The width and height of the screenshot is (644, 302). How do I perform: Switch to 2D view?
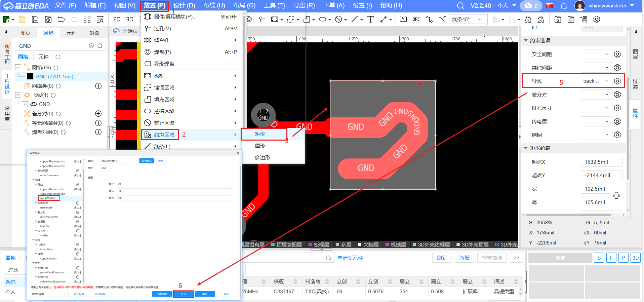[x=117, y=20]
